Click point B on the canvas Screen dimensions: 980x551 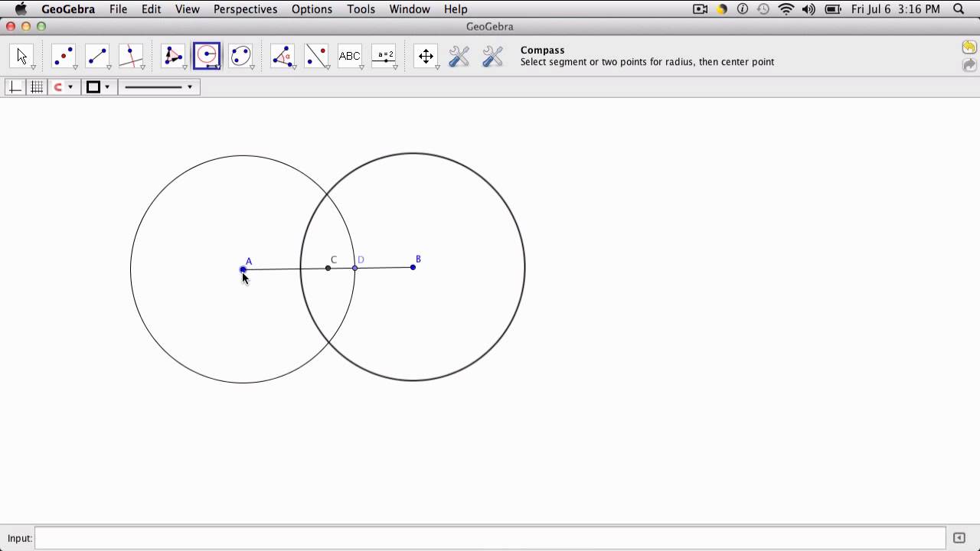click(x=413, y=267)
